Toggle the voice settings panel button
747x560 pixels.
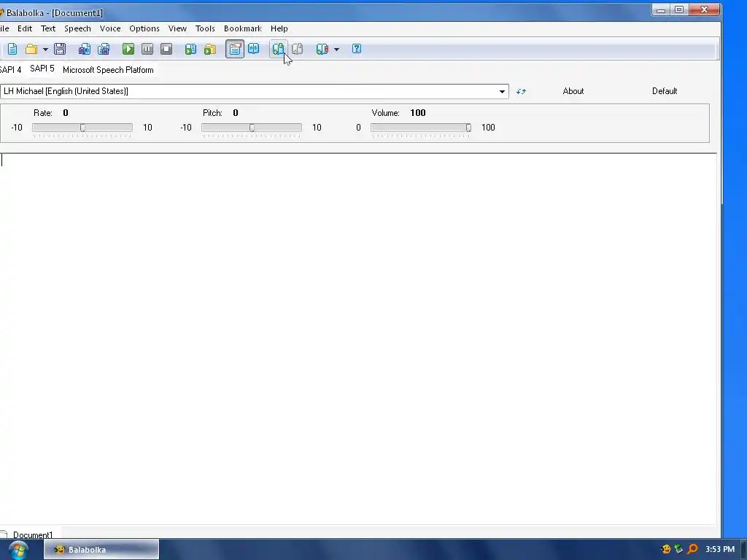click(235, 49)
